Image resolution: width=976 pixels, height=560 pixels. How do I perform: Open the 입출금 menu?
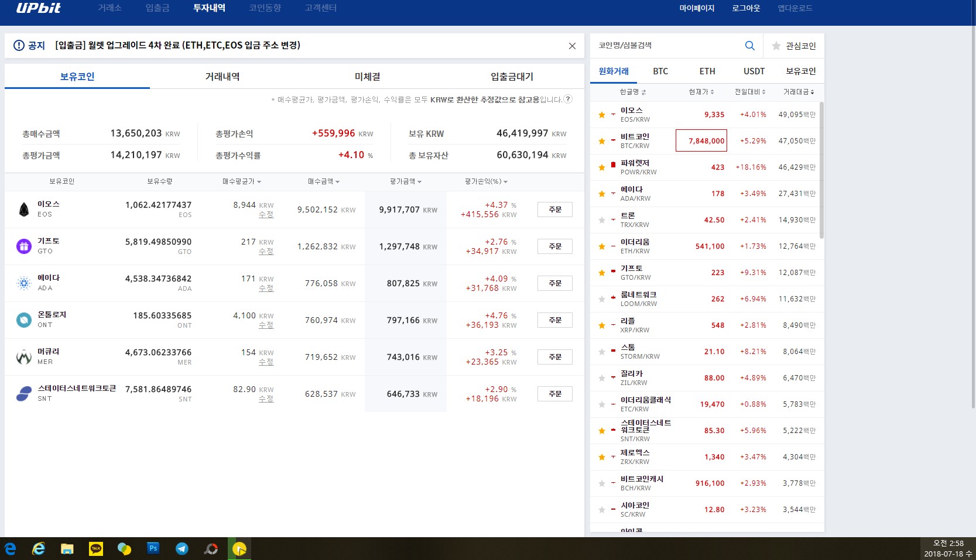(x=157, y=8)
